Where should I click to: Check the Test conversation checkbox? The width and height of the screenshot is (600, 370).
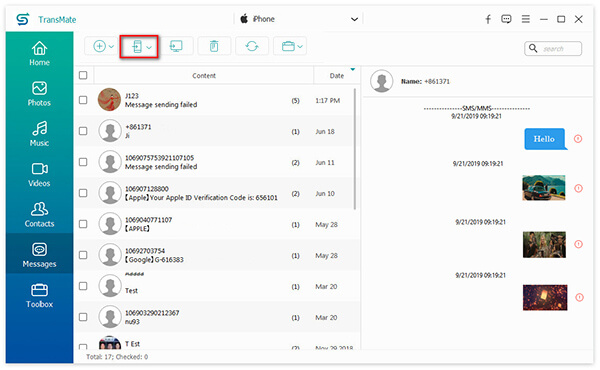click(83, 286)
